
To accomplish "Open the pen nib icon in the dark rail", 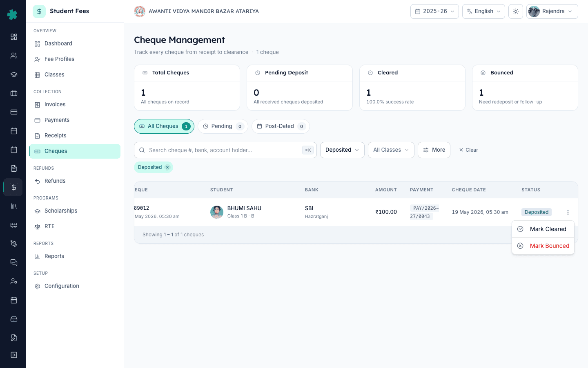I will (14, 244).
